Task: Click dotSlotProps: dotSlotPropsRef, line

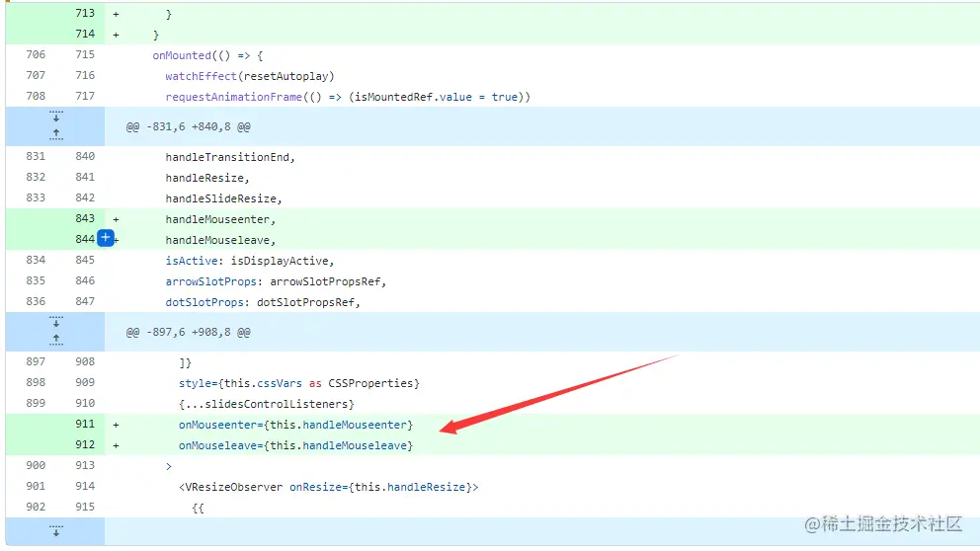Action: [263, 302]
